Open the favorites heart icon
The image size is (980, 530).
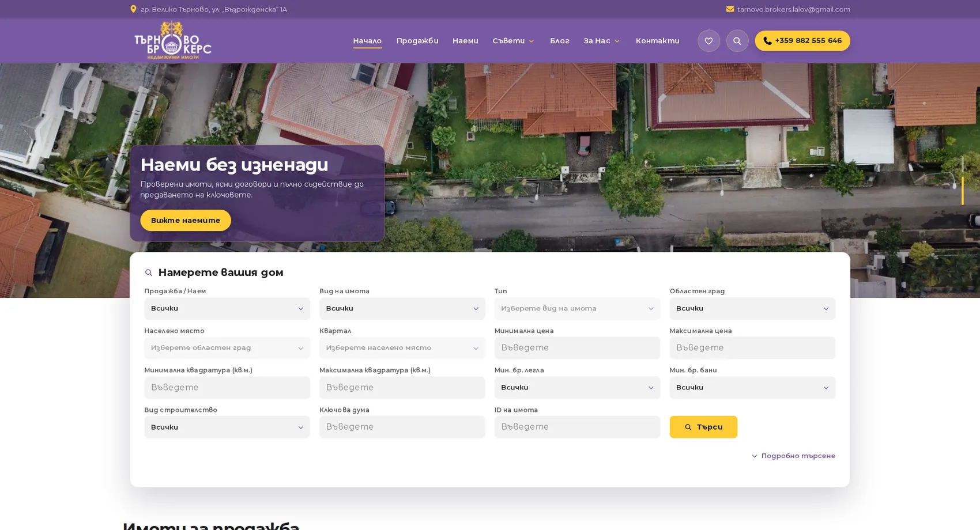pyautogui.click(x=708, y=41)
